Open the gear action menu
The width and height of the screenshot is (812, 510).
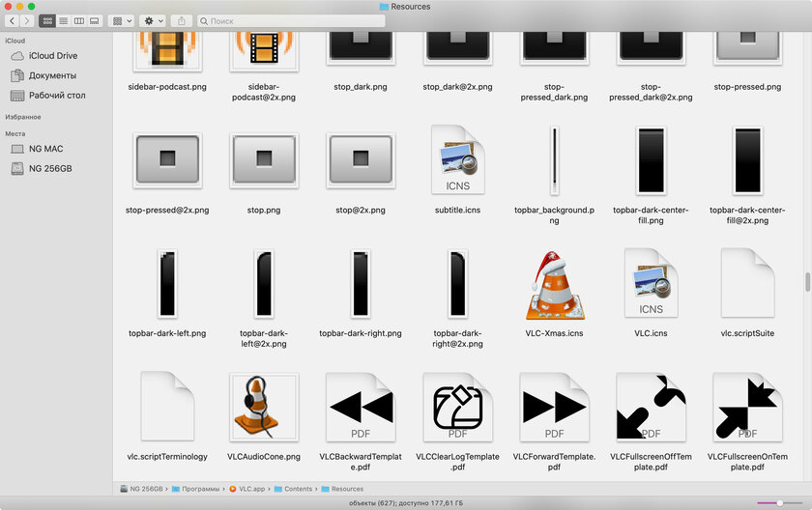(x=153, y=20)
